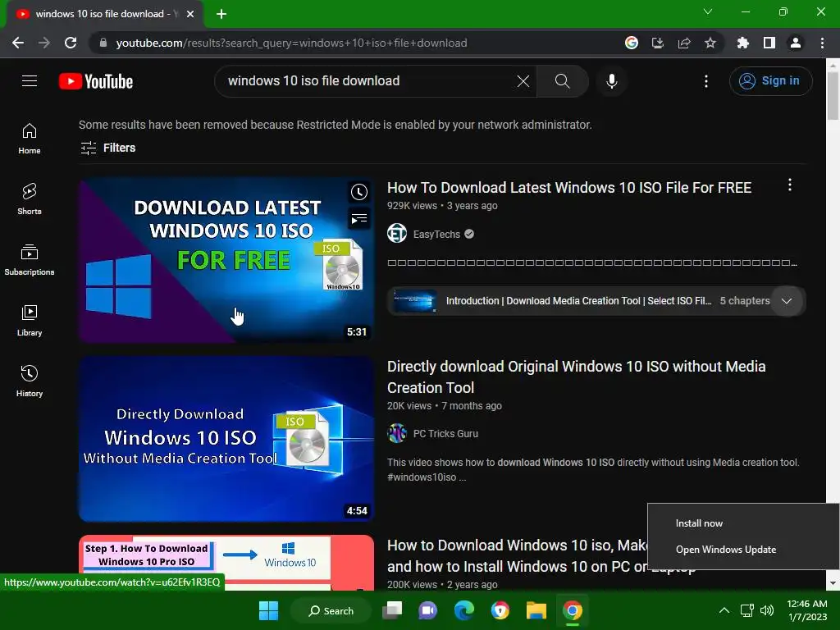Select Install now from context menu
Screen dimensions: 840x630
699,523
